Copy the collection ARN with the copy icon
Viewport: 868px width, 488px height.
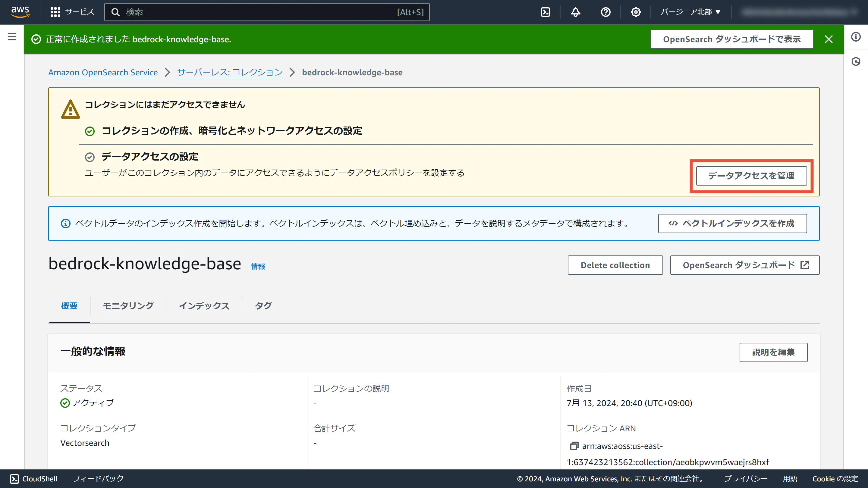(574, 446)
